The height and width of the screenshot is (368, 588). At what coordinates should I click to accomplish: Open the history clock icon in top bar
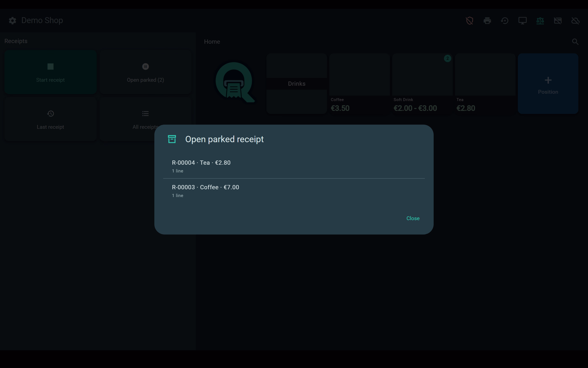[x=505, y=21]
